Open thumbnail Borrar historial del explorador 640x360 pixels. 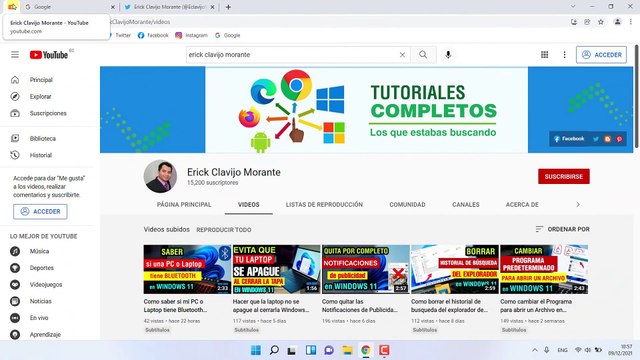pos(455,269)
